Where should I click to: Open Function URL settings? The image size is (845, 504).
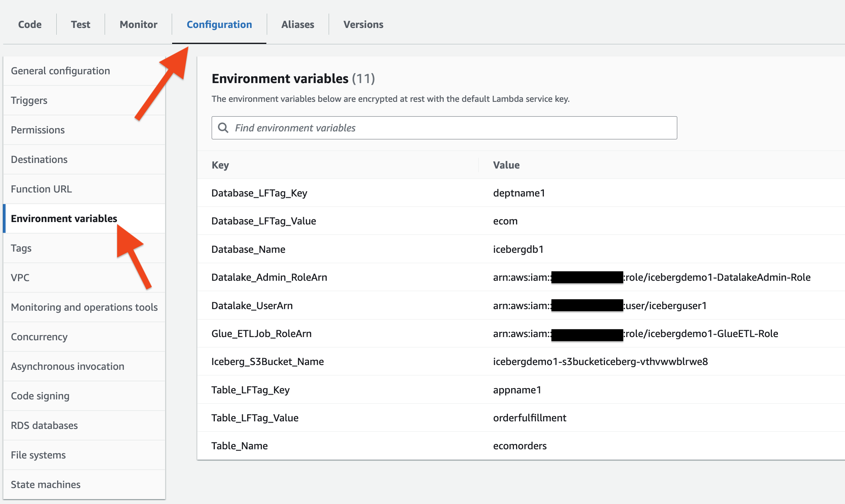click(x=42, y=189)
